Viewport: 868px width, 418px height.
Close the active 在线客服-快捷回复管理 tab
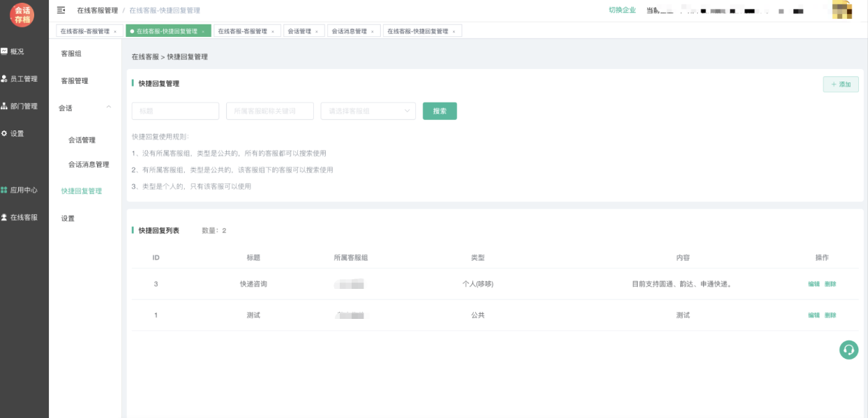click(x=203, y=31)
